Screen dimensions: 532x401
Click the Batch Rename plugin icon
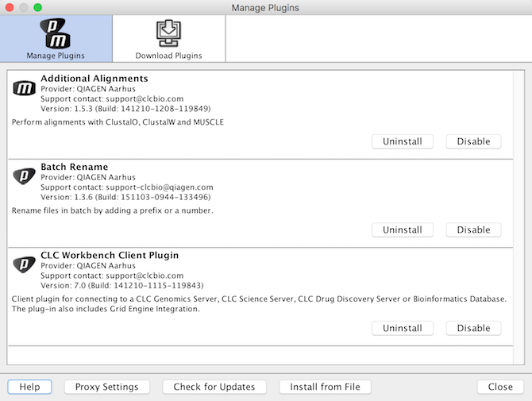[x=24, y=176]
